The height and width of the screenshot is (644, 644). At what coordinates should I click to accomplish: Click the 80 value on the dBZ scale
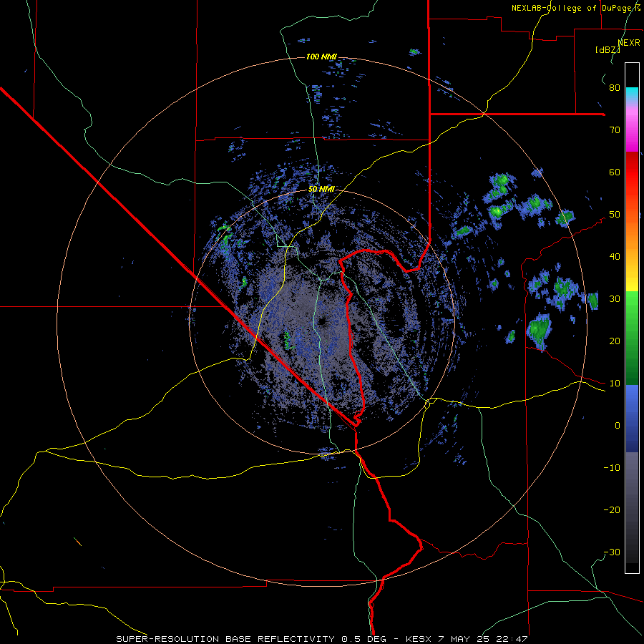pyautogui.click(x=615, y=88)
